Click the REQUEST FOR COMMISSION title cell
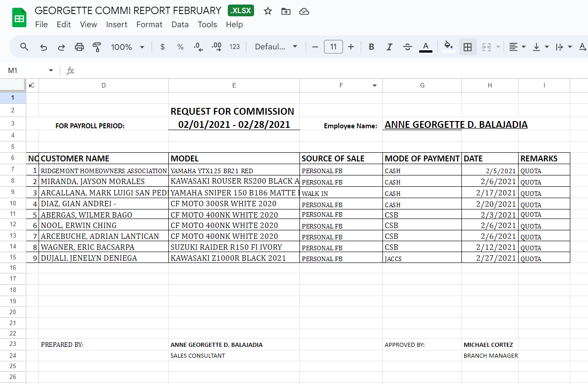This screenshot has width=588, height=384. click(234, 111)
